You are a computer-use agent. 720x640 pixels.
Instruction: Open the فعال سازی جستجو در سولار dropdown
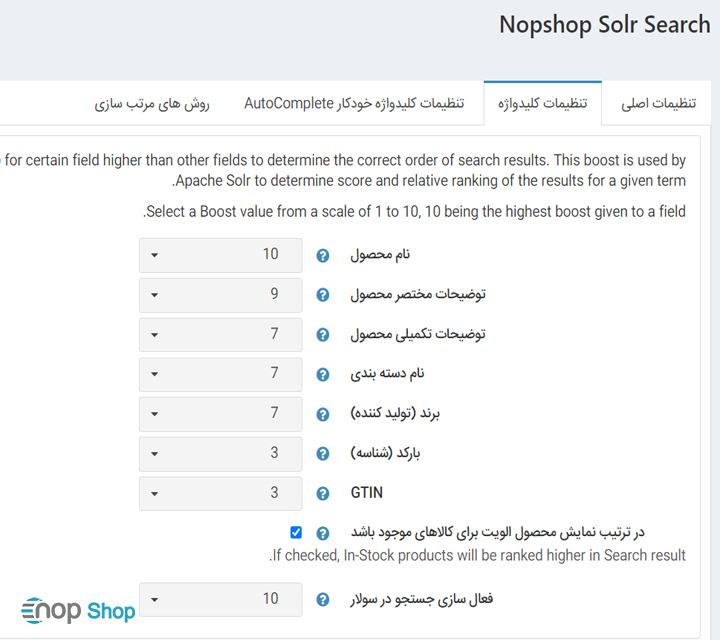pyautogui.click(x=220, y=600)
